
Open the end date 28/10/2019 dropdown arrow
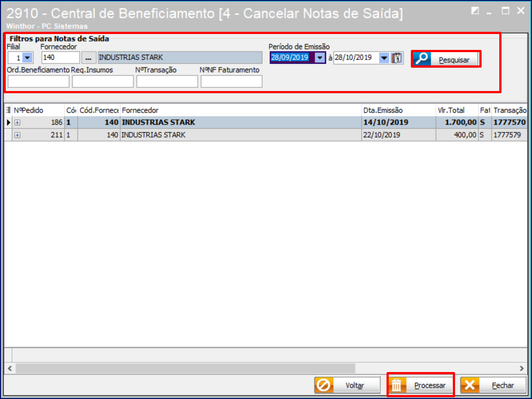pyautogui.click(x=384, y=57)
